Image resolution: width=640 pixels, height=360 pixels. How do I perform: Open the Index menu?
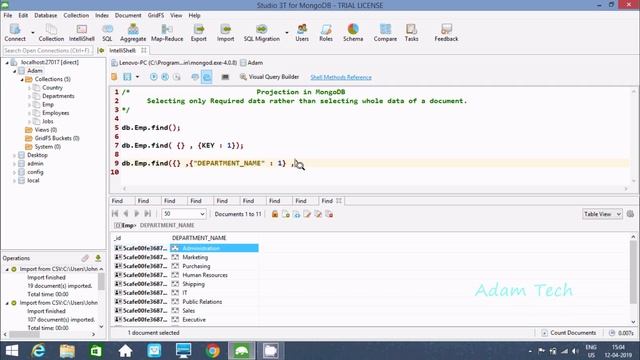click(102, 16)
